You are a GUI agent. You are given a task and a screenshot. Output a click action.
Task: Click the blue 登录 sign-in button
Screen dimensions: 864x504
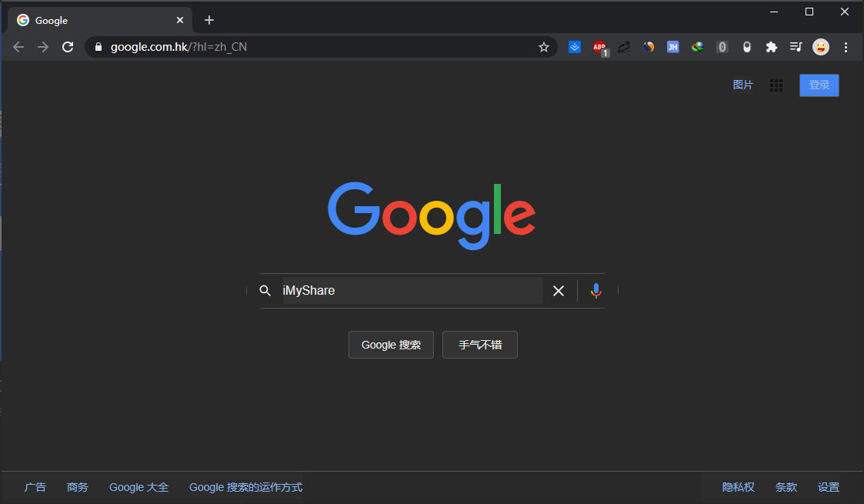(x=819, y=85)
